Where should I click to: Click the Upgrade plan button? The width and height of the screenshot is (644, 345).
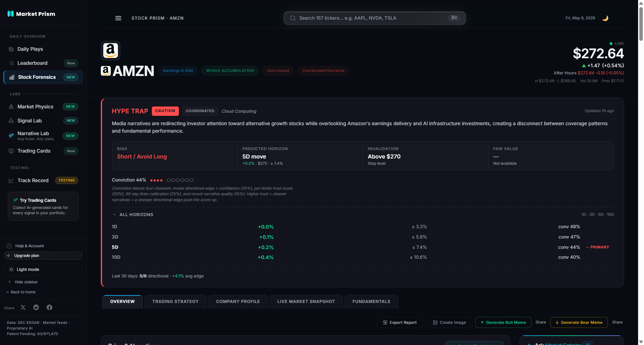(x=43, y=256)
